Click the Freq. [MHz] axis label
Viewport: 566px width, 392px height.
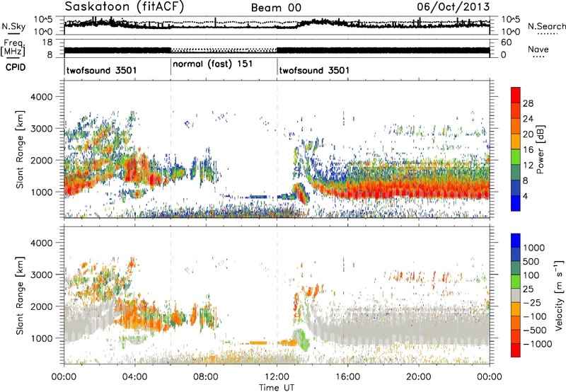click(13, 48)
